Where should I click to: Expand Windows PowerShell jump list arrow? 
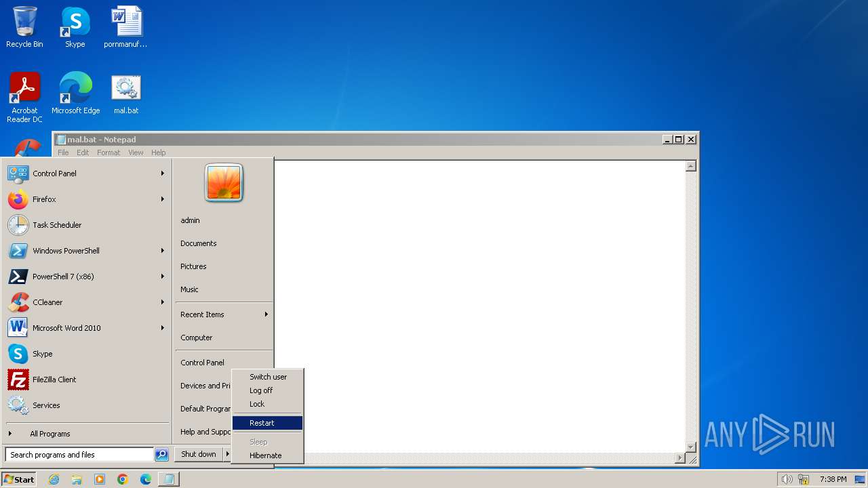click(163, 251)
